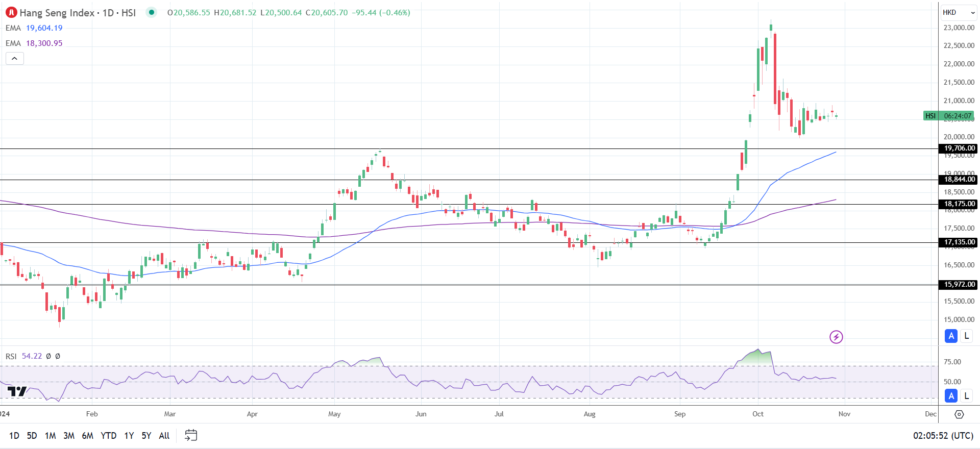Select the EMA 19,604.19 indicator legend
980x449 pixels.
click(x=34, y=28)
